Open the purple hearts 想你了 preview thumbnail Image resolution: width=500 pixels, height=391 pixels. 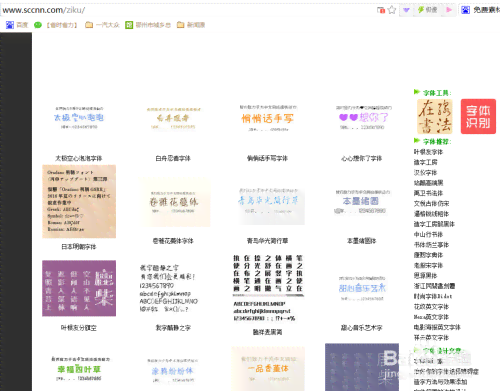pyautogui.click(x=364, y=118)
